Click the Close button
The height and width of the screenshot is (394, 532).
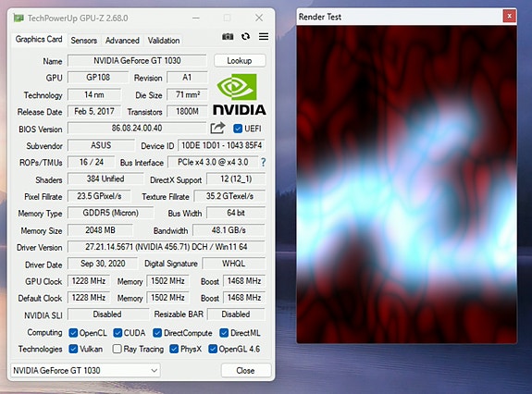[x=245, y=371]
